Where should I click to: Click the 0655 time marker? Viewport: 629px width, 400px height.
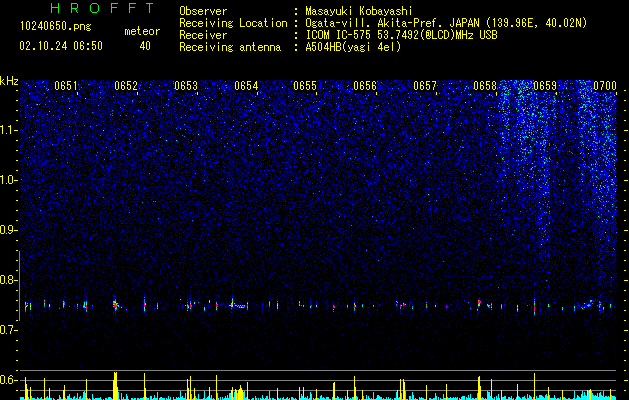305,86
